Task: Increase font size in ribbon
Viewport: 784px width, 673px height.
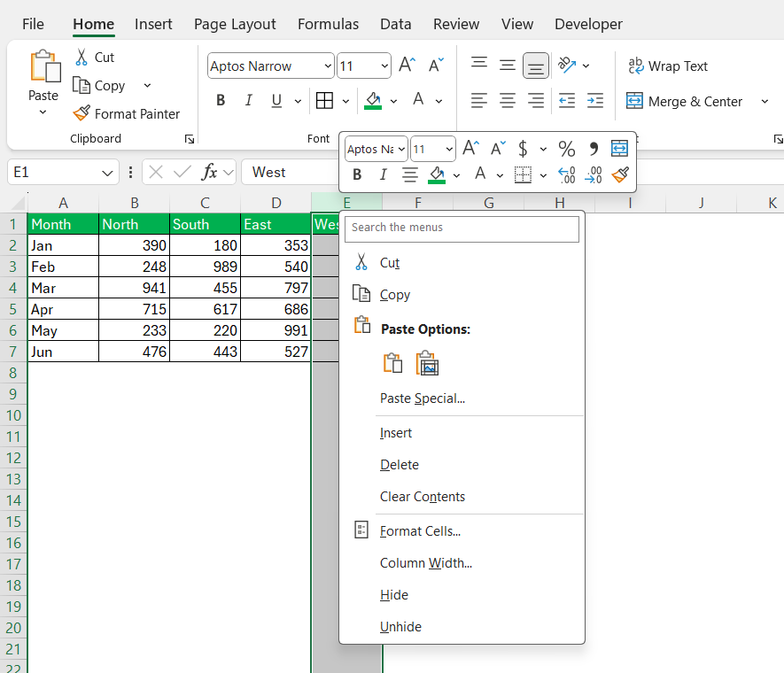Action: point(408,66)
